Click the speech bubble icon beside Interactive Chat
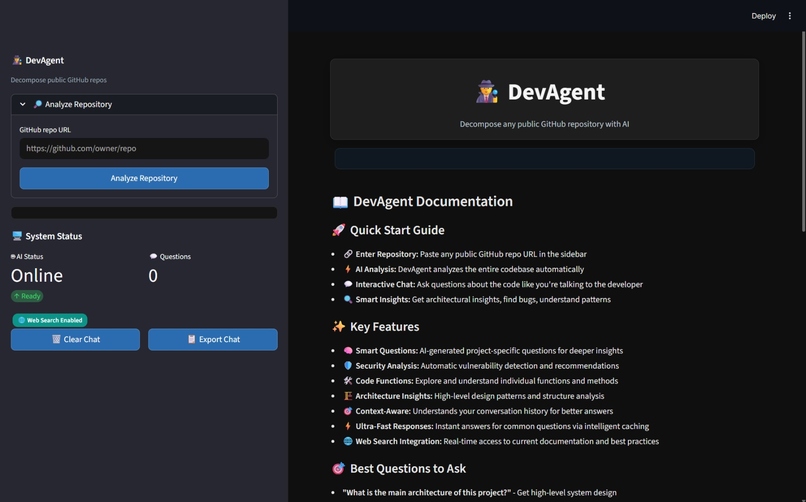This screenshot has height=502, width=806. click(348, 284)
